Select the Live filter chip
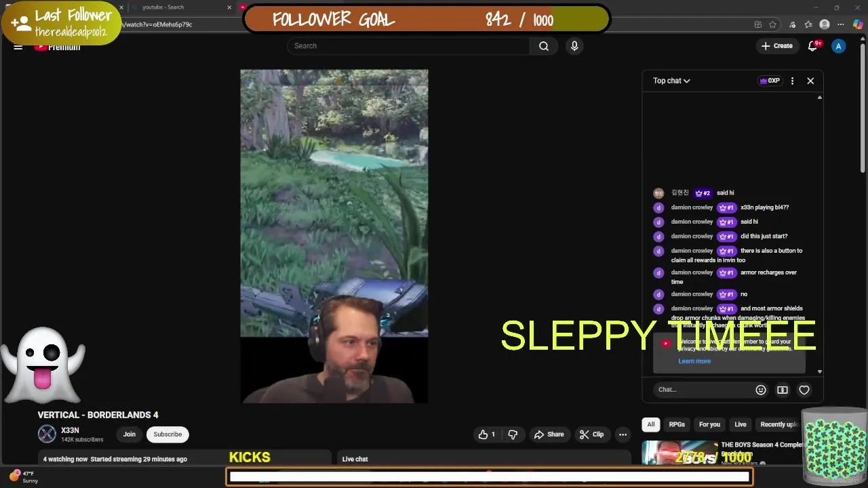This screenshot has height=488, width=868. [741, 424]
